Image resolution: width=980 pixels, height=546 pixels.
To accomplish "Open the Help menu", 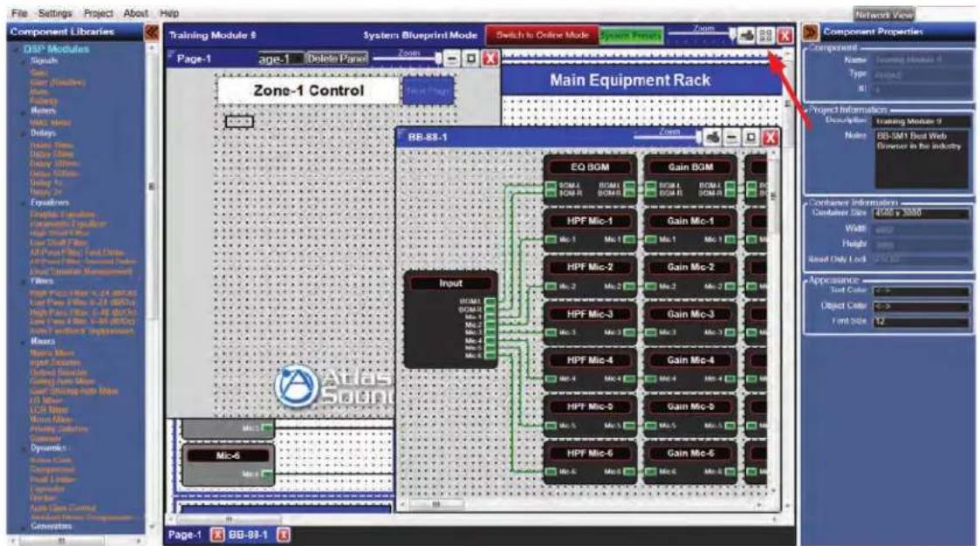I will click(x=169, y=12).
